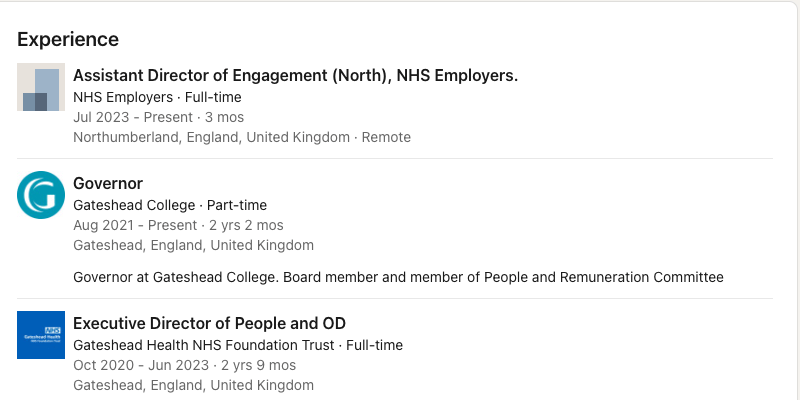
Task: Click Northumberland, England, United Kingdom · Remote location
Action: coord(241,137)
